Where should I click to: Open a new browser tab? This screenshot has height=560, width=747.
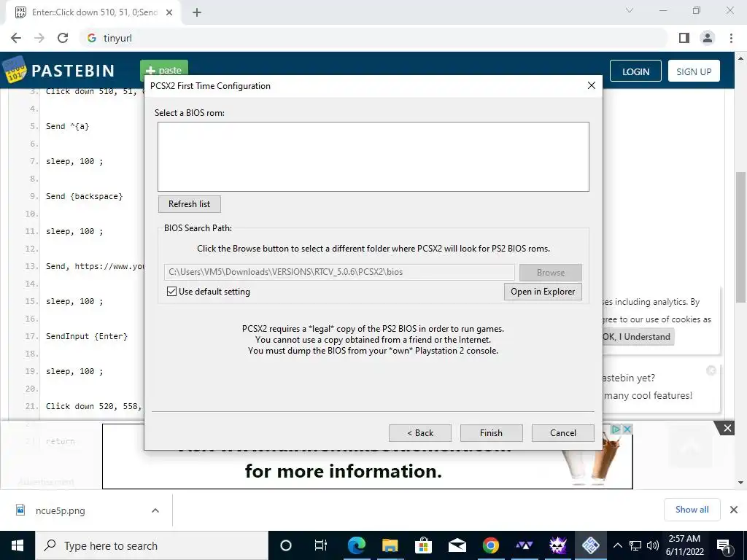[197, 12]
